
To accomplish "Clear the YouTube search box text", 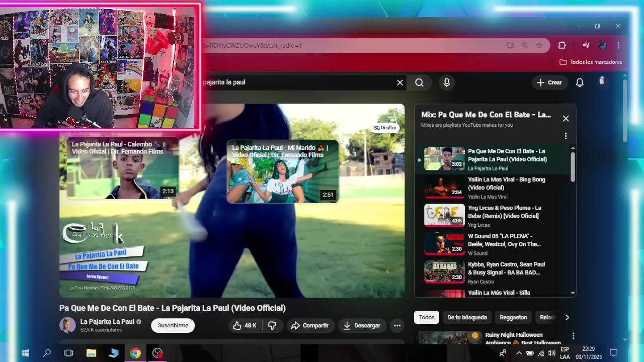I will (x=400, y=82).
